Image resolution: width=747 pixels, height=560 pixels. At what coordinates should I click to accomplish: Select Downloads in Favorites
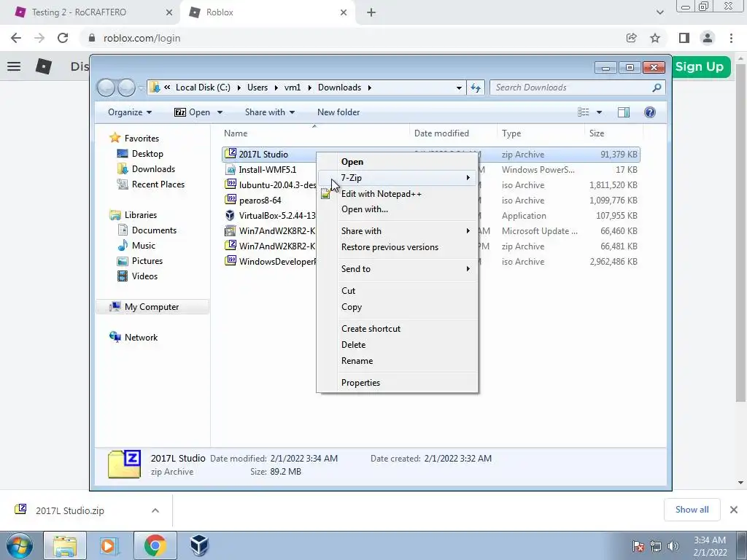coord(153,169)
